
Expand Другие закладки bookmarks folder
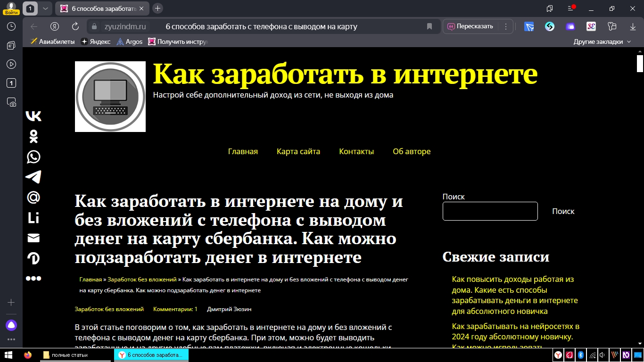602,41
